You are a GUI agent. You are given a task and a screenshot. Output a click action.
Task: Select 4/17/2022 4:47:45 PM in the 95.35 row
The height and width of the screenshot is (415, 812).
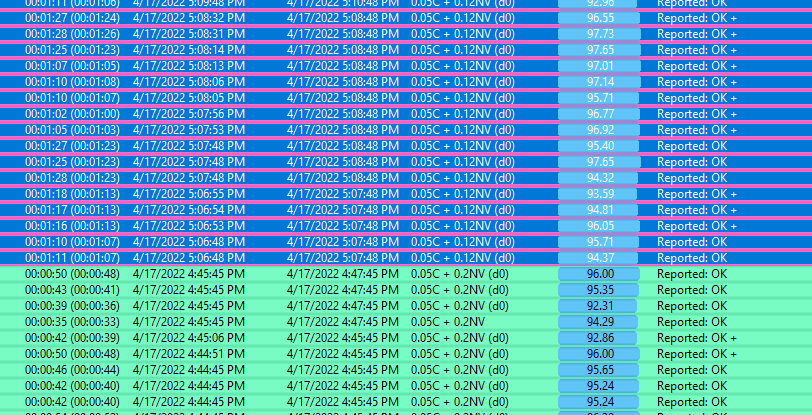[343, 290]
